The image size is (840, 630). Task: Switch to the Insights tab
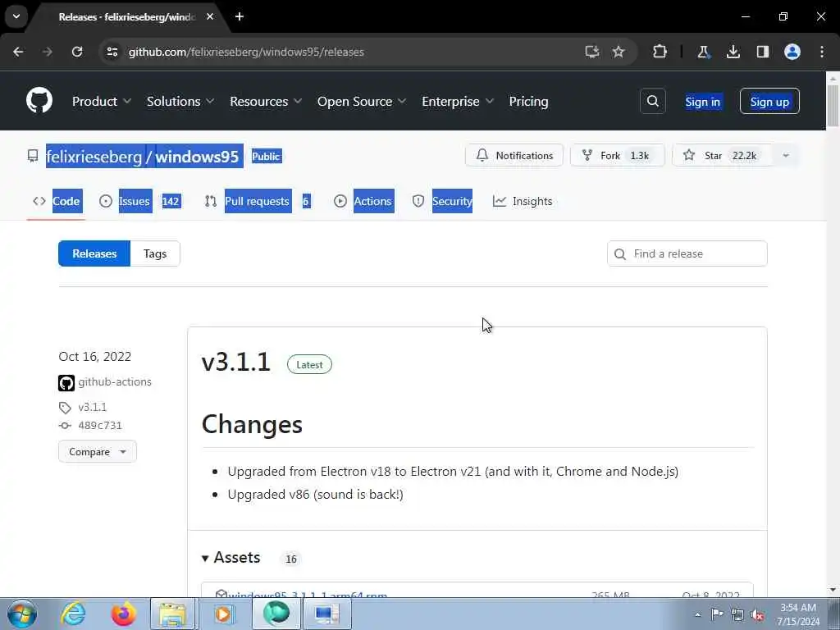coord(523,201)
